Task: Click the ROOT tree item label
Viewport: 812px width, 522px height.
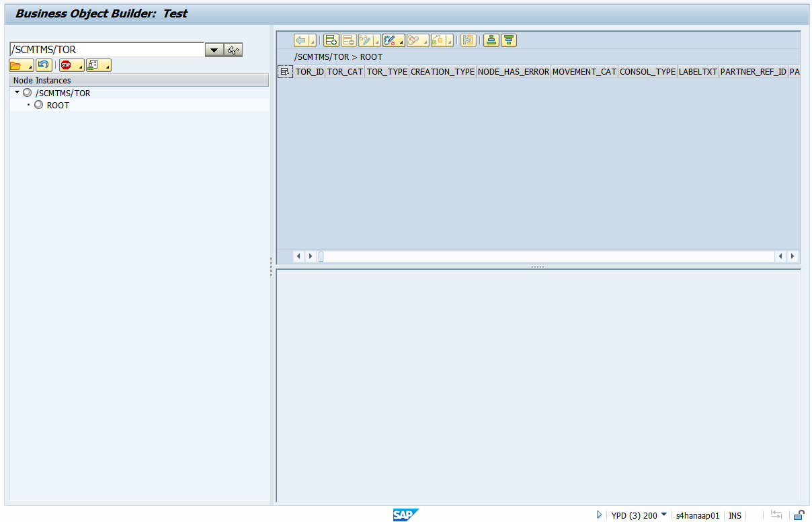Action: (58, 106)
